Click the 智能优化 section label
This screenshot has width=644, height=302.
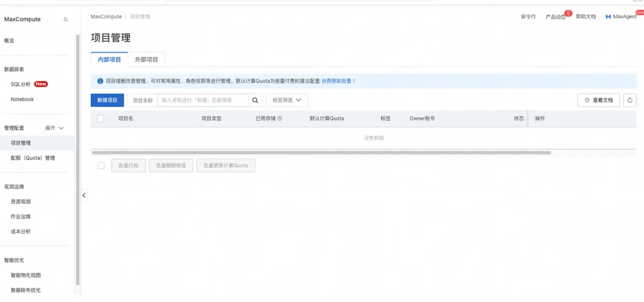14,260
